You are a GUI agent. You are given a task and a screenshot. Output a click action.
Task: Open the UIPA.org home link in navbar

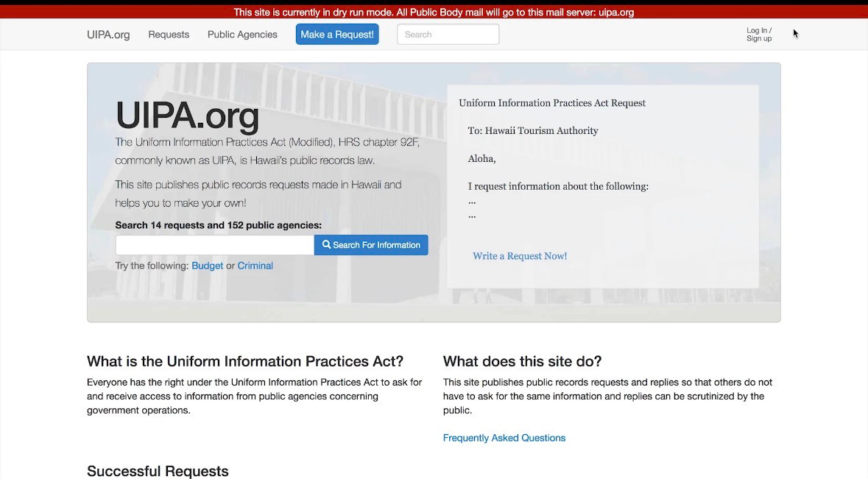point(108,35)
